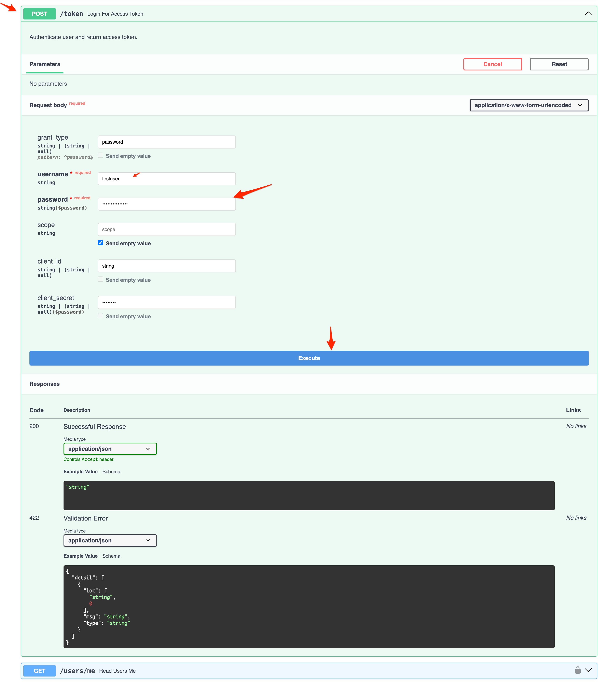The image size is (616, 683).
Task: Click the blue GET method badge
Action: 40,670
